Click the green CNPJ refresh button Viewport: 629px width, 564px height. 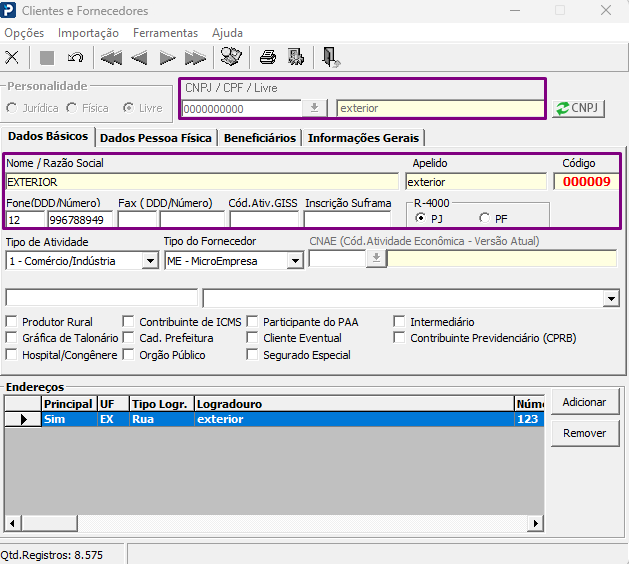tap(578, 108)
